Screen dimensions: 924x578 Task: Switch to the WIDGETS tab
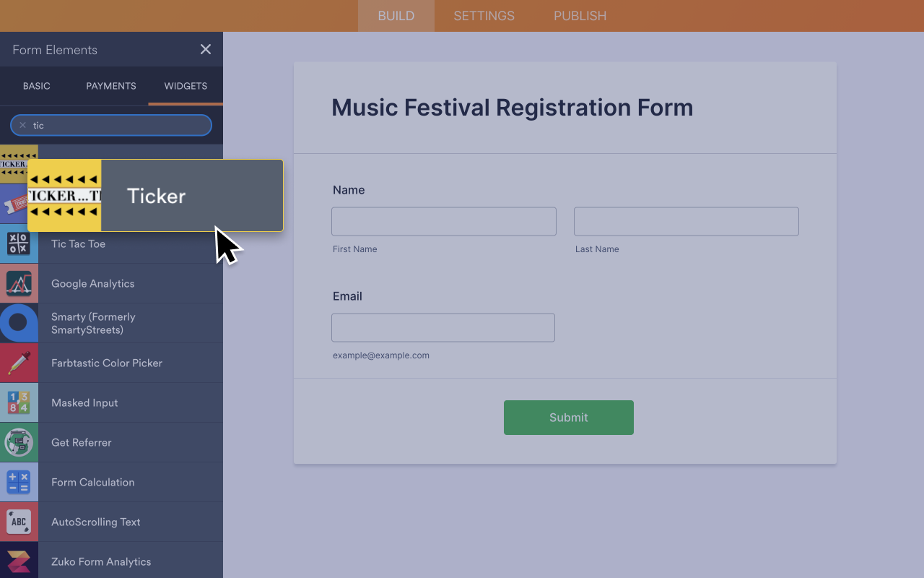point(185,86)
